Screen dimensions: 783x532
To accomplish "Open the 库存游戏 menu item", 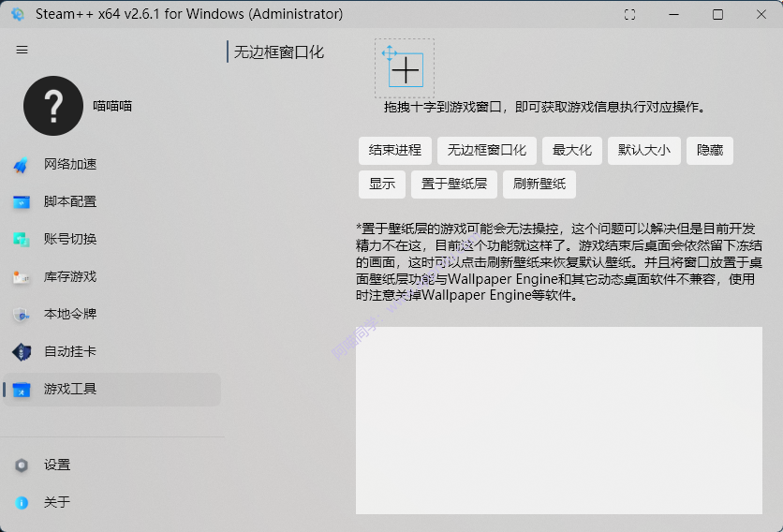I will tap(111, 276).
